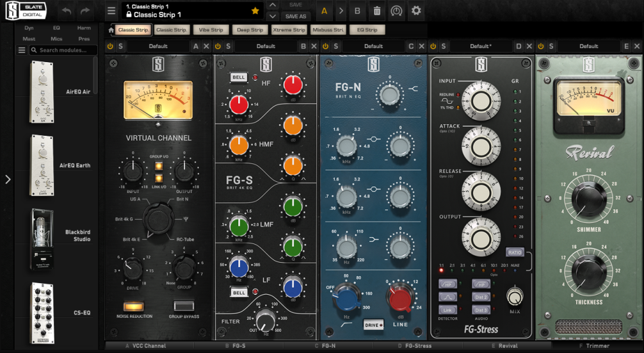644x353 pixels.
Task: Click the home icon before strip tabs
Action: click(111, 30)
